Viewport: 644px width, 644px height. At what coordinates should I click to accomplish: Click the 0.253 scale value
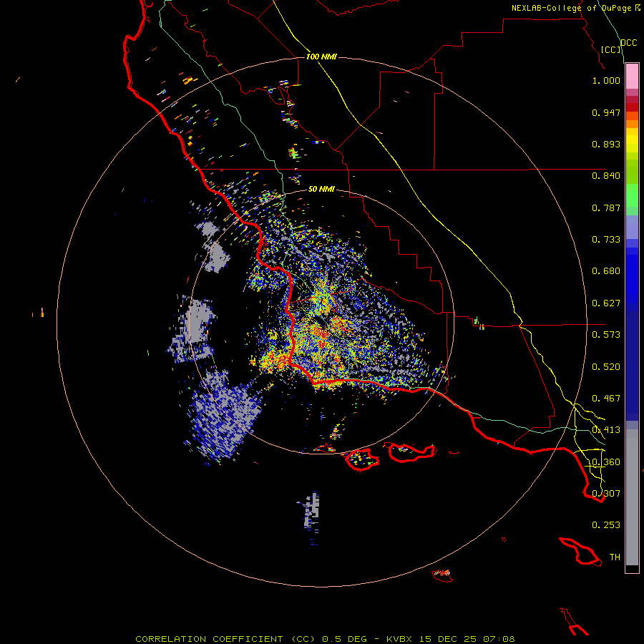606,525
